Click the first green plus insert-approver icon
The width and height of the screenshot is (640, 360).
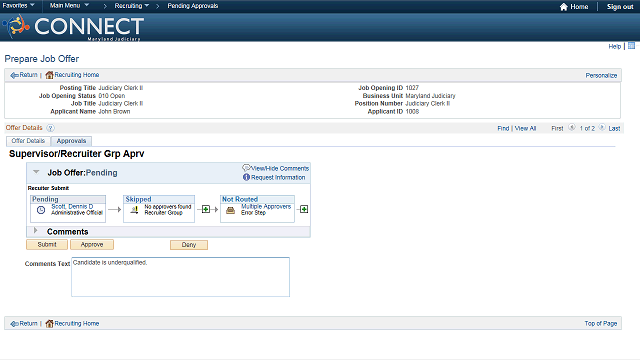click(x=206, y=209)
